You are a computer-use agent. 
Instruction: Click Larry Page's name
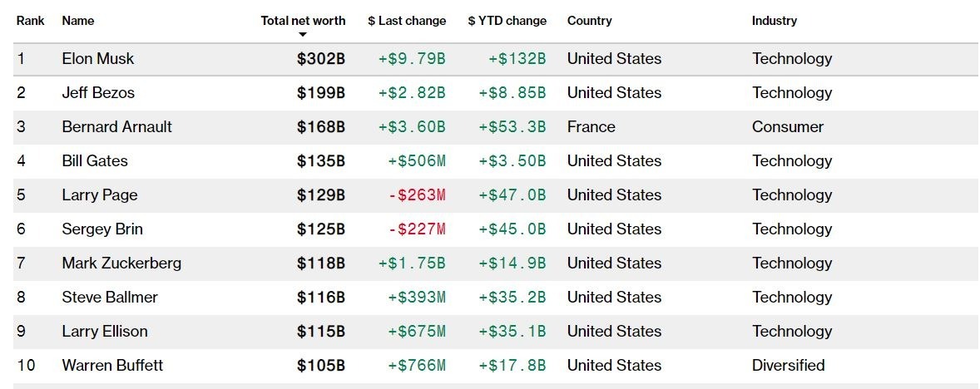coord(99,195)
